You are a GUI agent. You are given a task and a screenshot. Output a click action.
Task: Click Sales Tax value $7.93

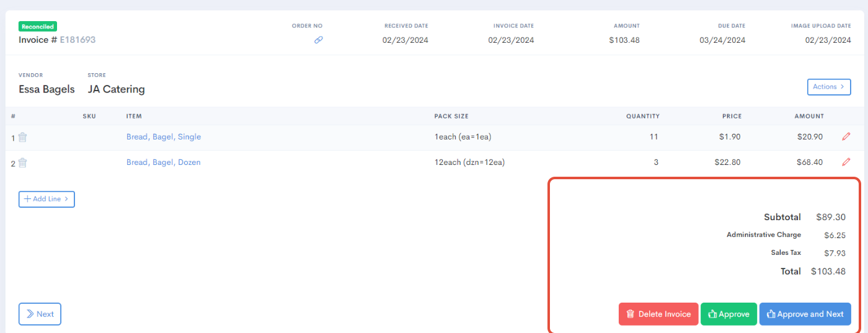[x=835, y=253]
